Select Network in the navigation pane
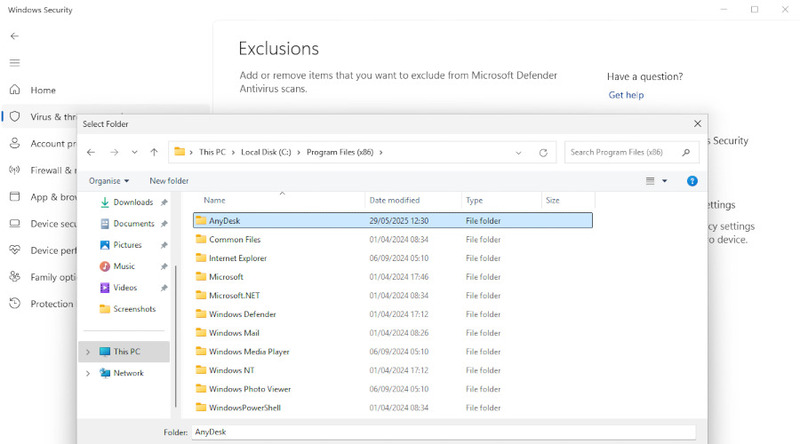 click(x=128, y=373)
